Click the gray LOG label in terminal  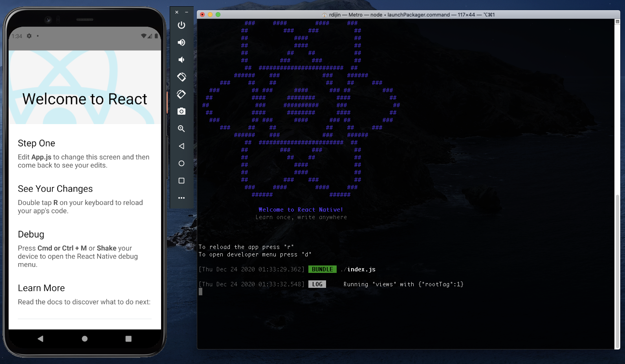[317, 284]
